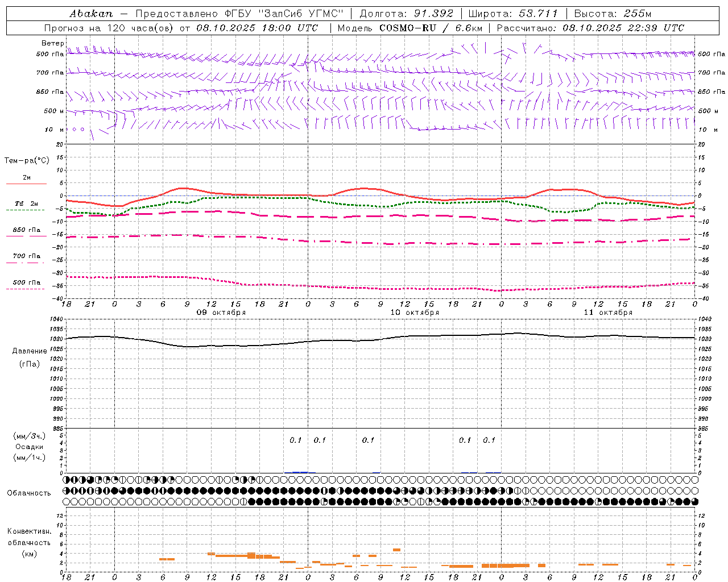Click the 09 октября date label
728x582 pixels.
point(221,313)
